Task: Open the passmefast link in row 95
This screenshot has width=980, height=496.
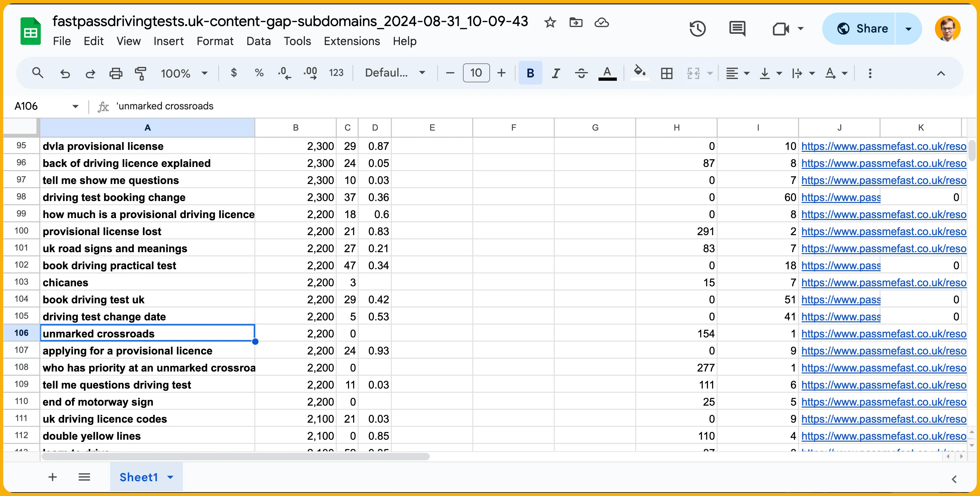Action: click(x=884, y=146)
